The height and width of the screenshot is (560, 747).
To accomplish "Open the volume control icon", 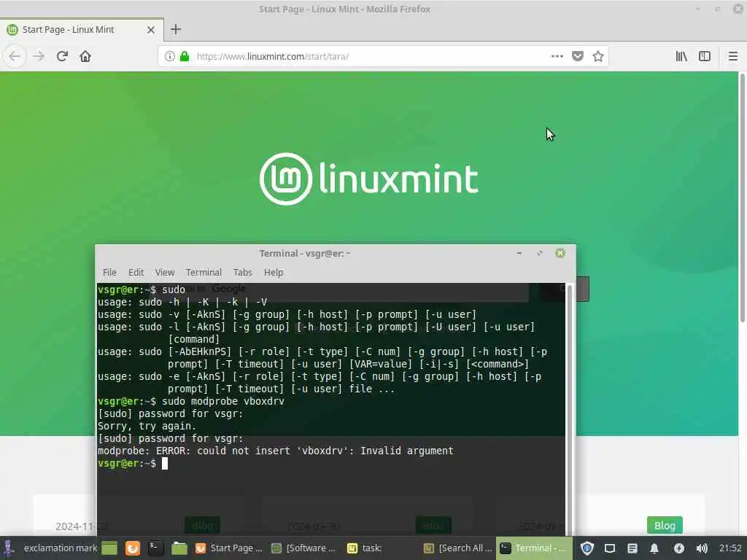I will tap(701, 548).
